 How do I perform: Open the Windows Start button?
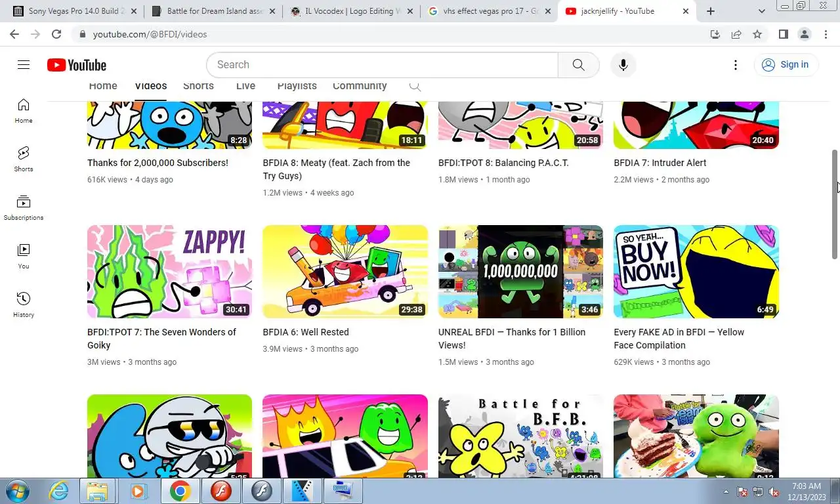tap(16, 491)
